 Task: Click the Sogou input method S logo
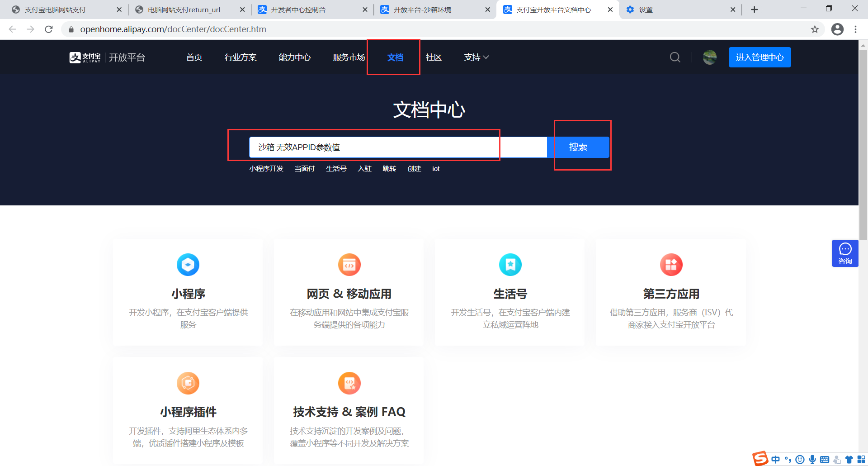point(760,458)
